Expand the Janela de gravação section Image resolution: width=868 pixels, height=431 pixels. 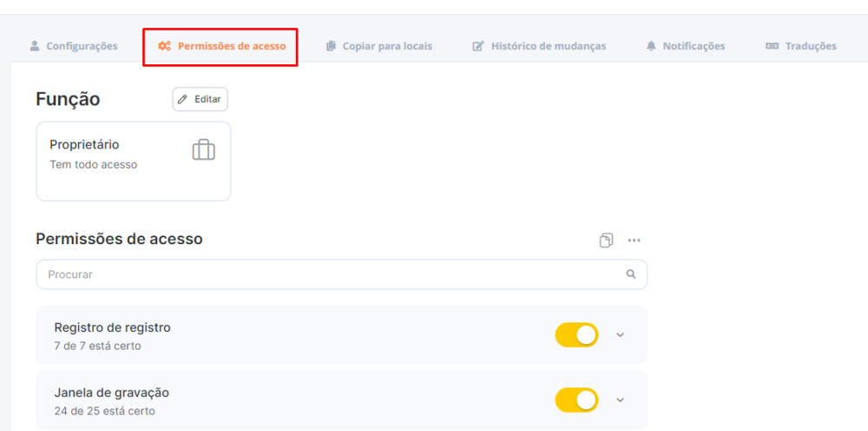pos(620,400)
